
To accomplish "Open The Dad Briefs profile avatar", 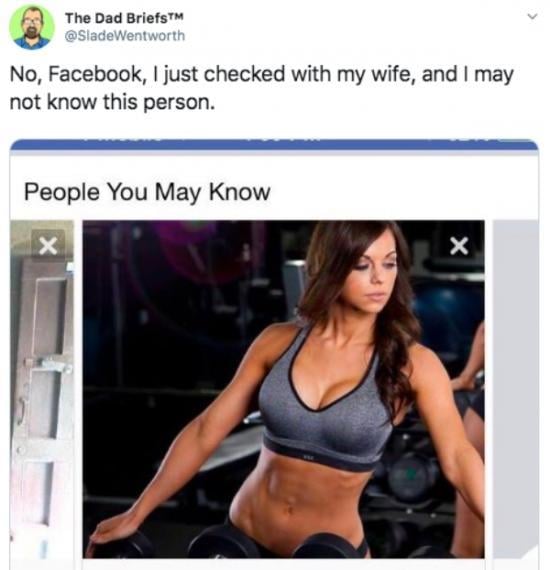I will [32, 28].
